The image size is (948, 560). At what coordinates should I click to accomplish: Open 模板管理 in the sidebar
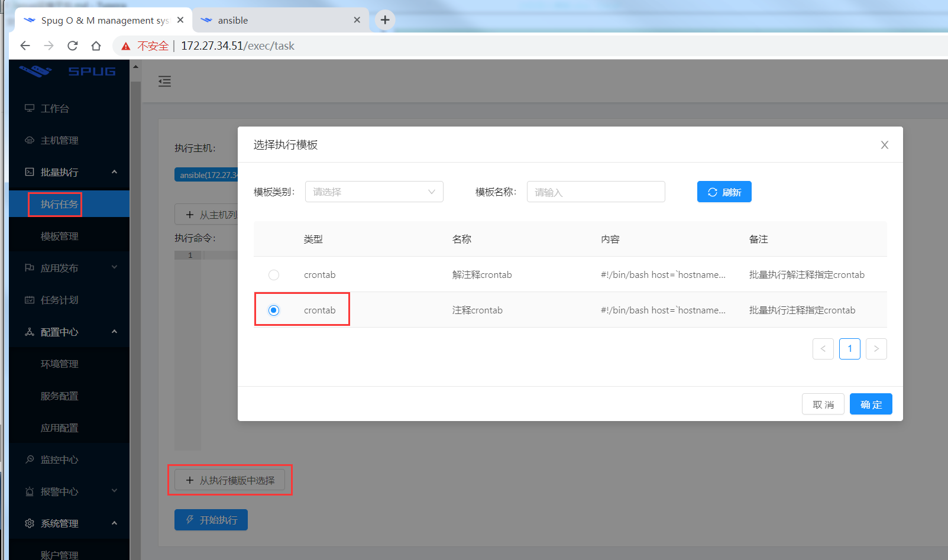69,237
